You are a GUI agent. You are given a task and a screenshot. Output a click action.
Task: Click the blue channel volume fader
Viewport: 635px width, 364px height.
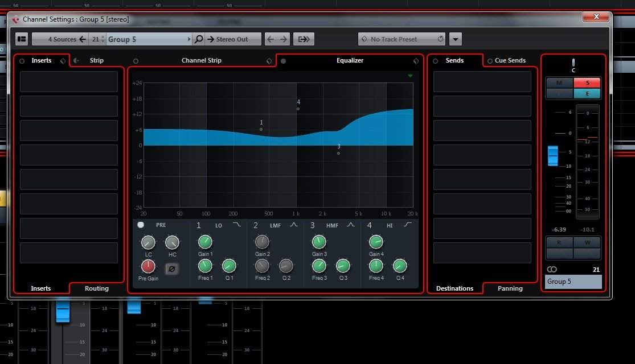point(553,156)
